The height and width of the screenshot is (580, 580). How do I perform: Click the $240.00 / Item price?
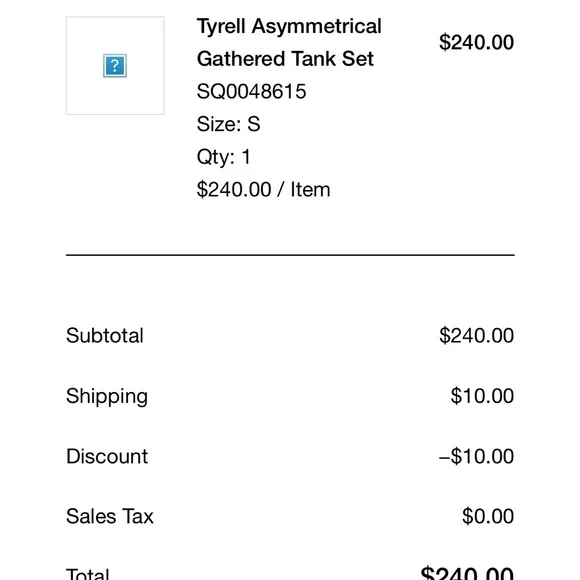pos(263,189)
